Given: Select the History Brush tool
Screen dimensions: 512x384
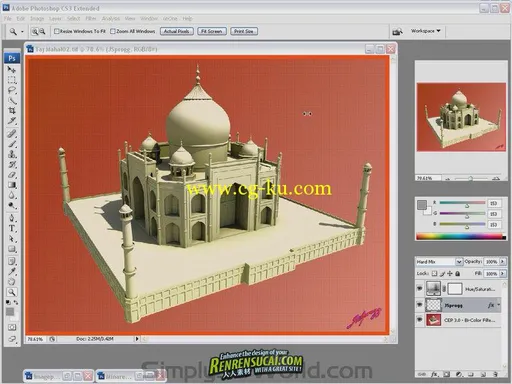Looking at the screenshot, I should pos(12,164).
